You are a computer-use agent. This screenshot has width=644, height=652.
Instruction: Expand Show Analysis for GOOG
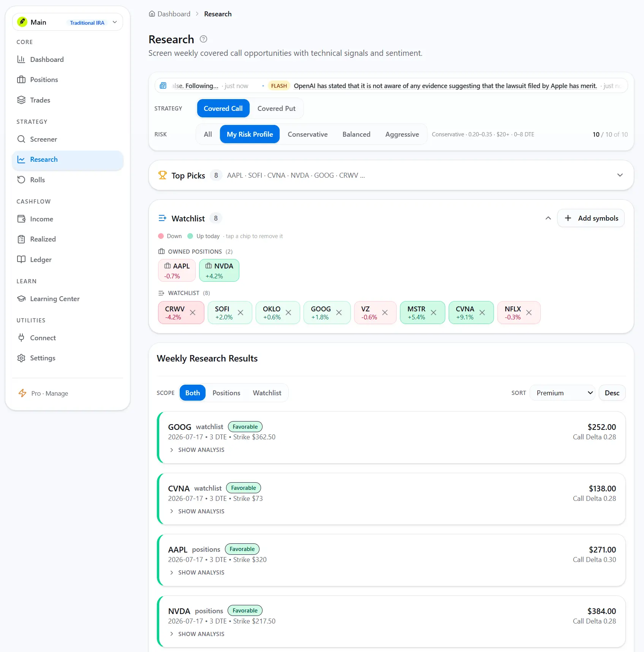[x=197, y=450]
